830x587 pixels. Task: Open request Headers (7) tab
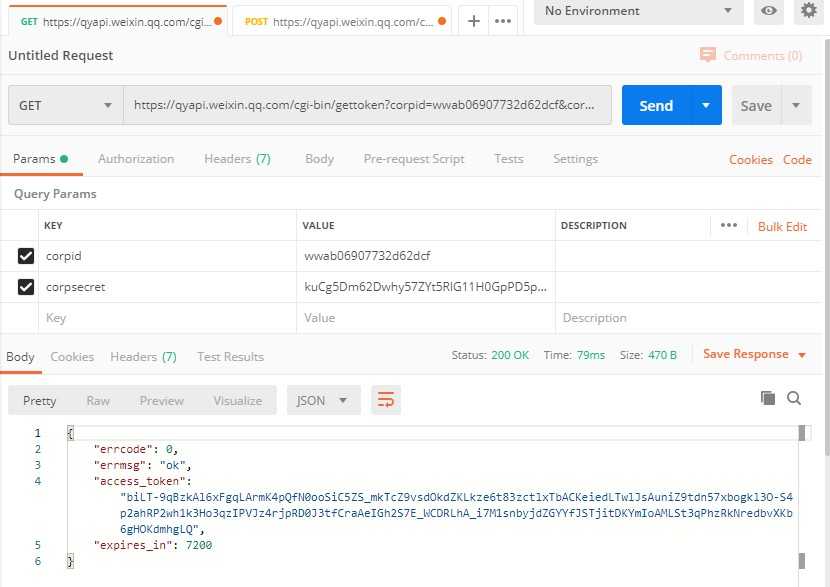[237, 159]
